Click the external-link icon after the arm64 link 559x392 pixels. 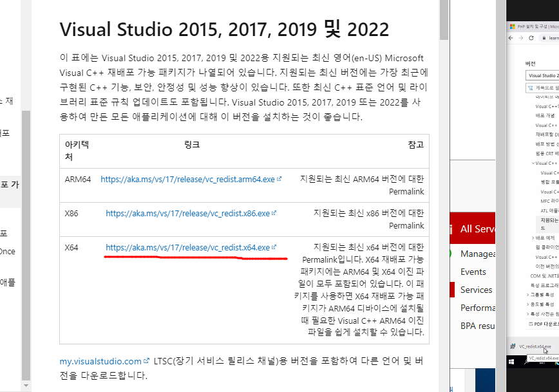click(279, 179)
